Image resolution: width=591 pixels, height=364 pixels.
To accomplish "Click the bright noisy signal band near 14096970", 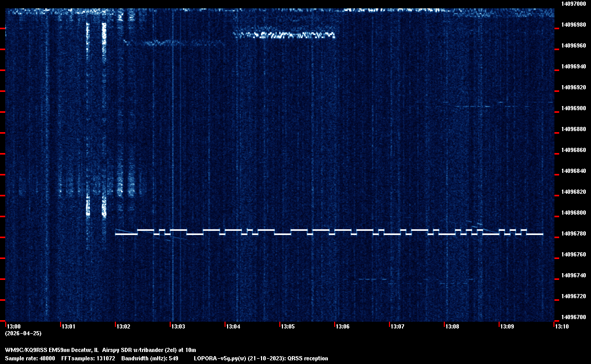I will 284,35.
